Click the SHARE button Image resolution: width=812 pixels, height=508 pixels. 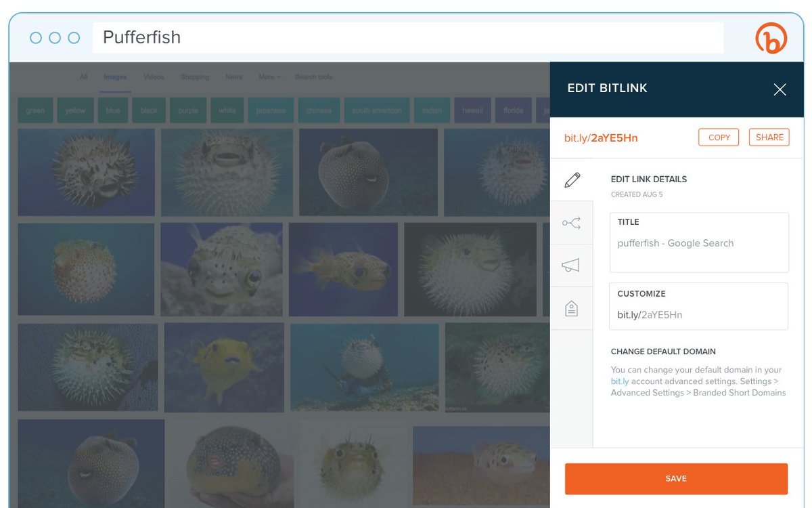[x=769, y=137]
